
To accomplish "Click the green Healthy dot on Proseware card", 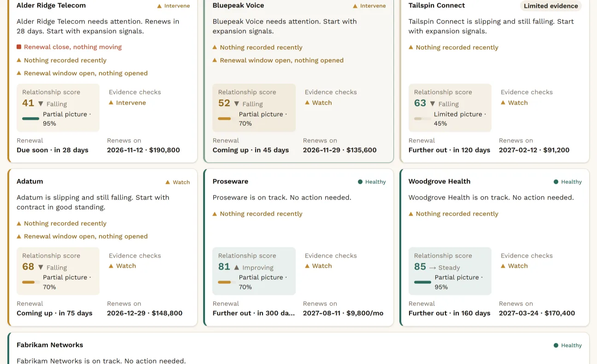I will point(360,182).
